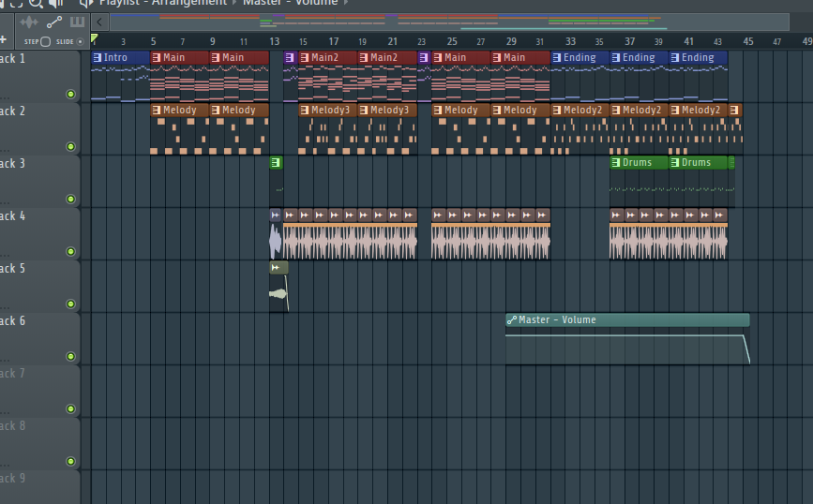Click the playlist overview minimap scrollbar

tap(449, 22)
